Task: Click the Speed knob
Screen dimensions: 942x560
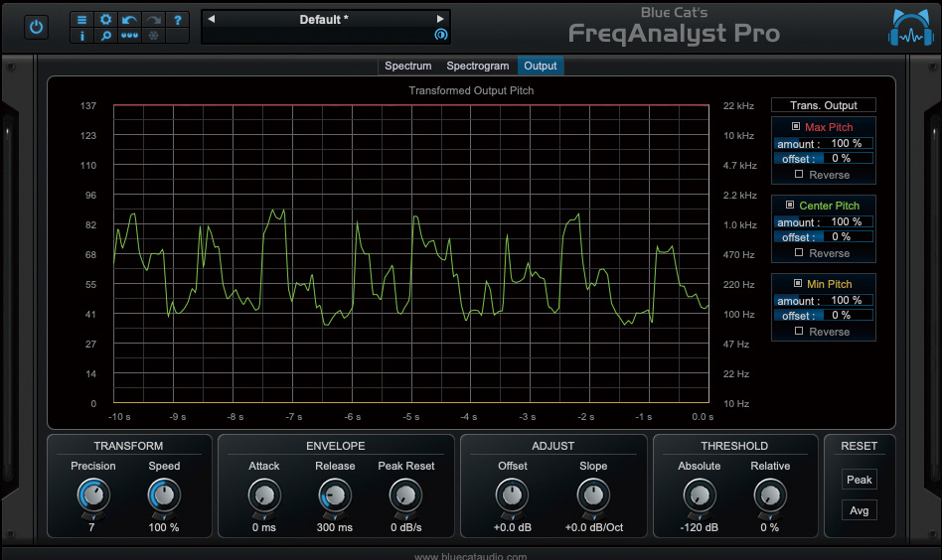Action: coord(164,495)
